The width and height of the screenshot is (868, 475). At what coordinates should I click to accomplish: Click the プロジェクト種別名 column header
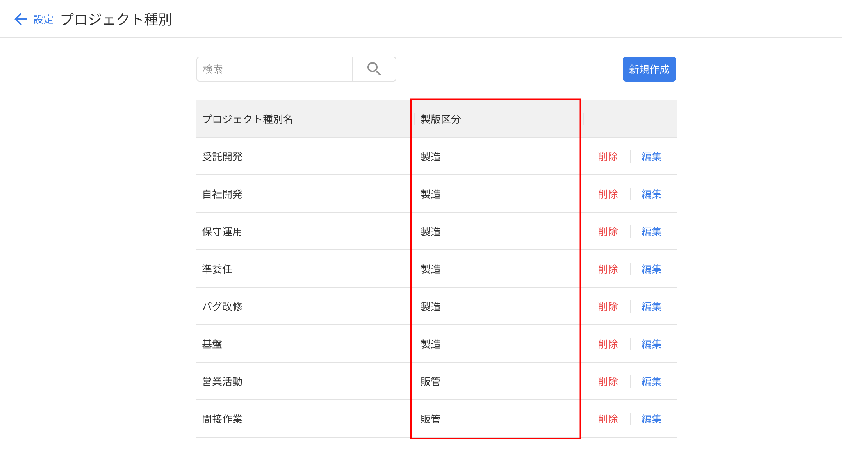point(248,119)
